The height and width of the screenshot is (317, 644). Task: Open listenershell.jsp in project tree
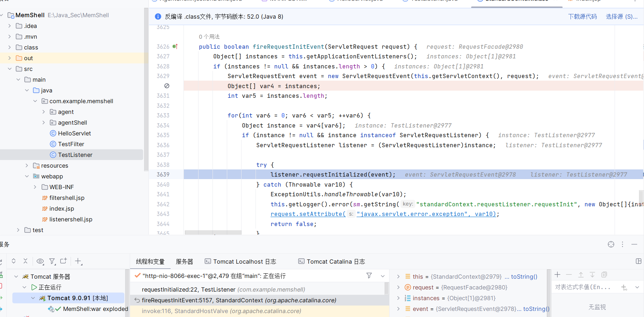(71, 219)
